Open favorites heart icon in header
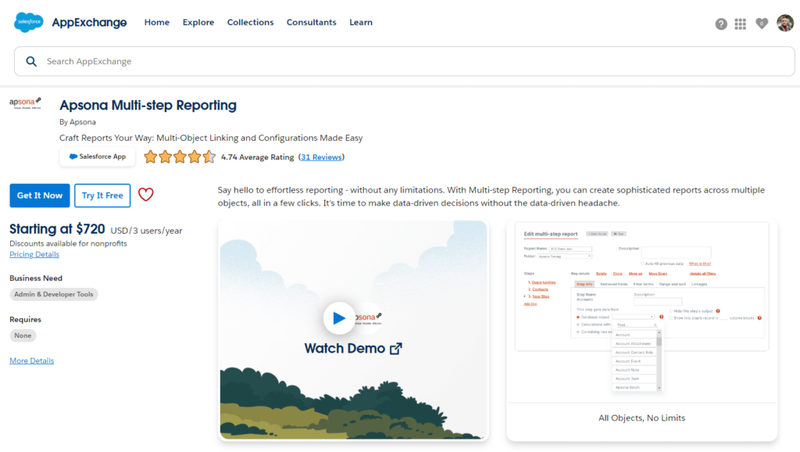 tap(762, 23)
